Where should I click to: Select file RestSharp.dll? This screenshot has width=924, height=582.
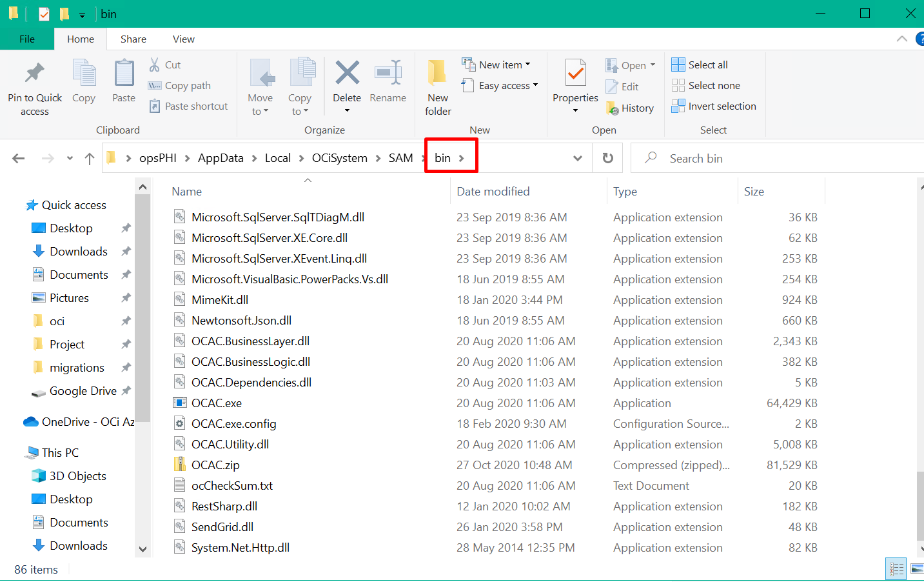coord(224,506)
